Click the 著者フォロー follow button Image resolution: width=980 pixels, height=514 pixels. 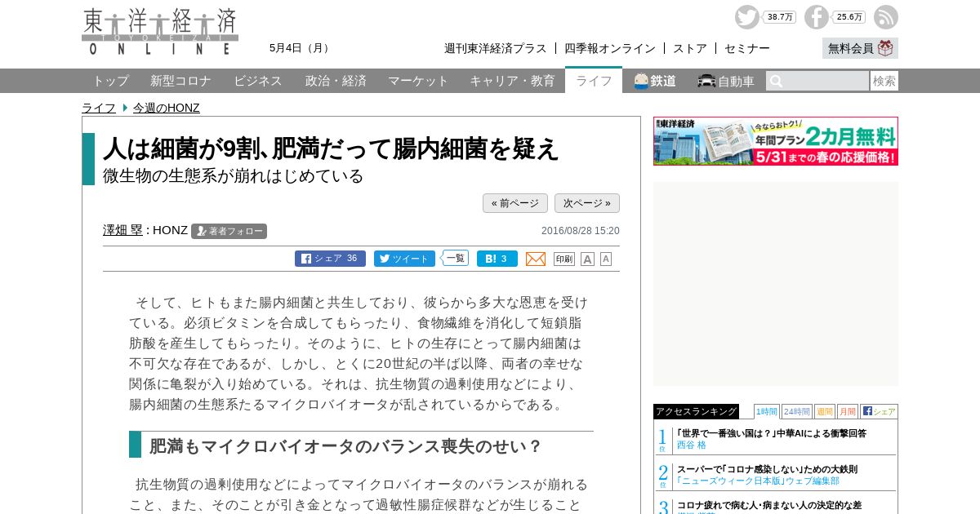(x=229, y=231)
